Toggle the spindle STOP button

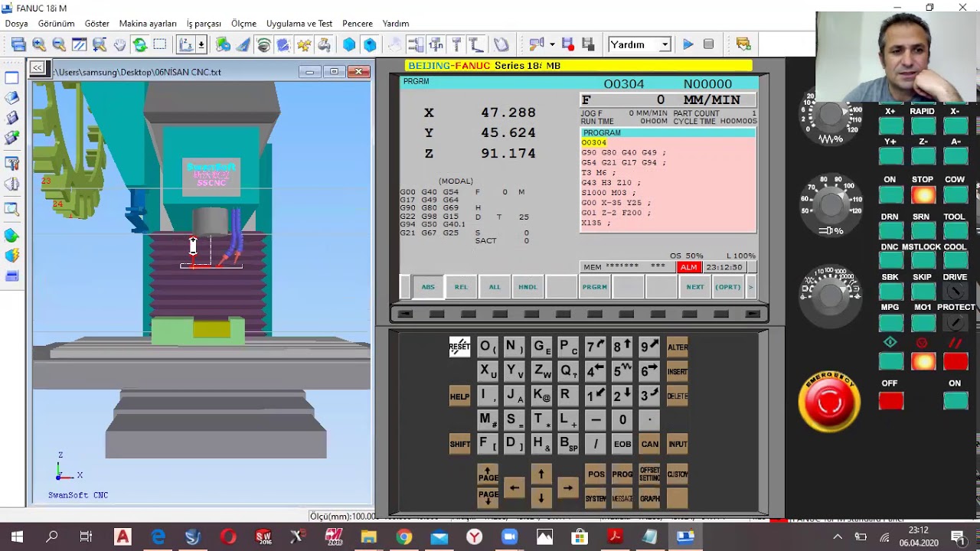click(923, 194)
